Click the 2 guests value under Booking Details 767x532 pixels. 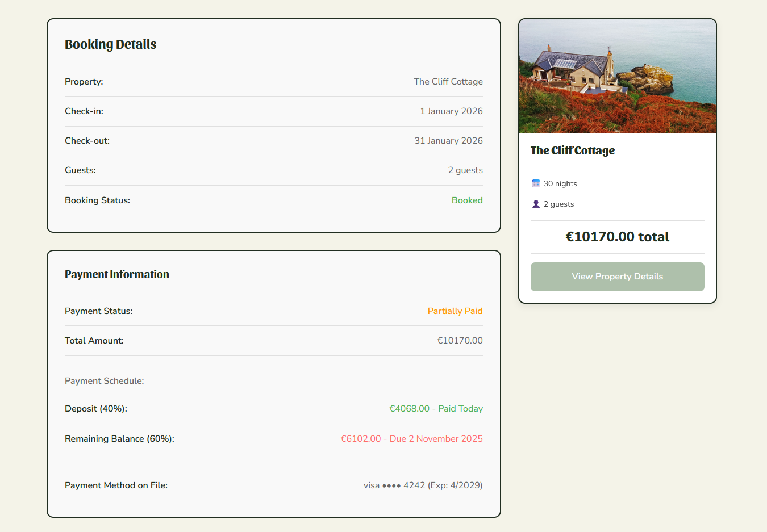coord(465,170)
